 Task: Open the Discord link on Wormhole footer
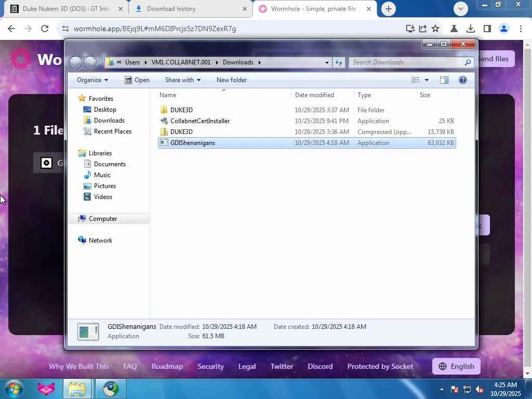point(320,366)
